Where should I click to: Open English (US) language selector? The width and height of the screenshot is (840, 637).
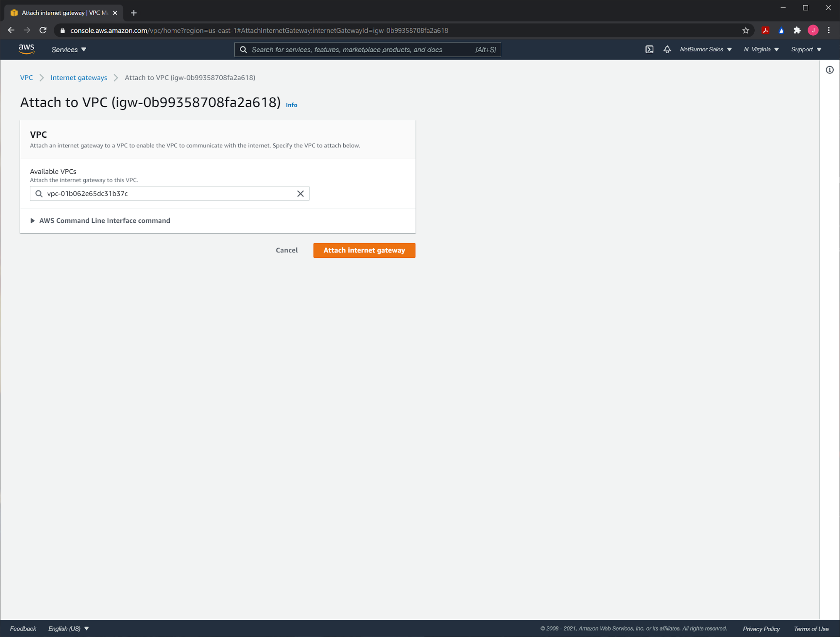coord(68,629)
